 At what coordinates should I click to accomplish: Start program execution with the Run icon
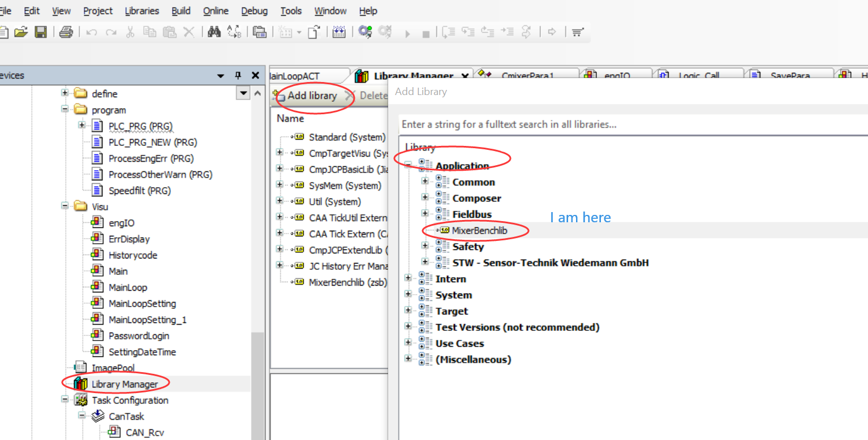pyautogui.click(x=407, y=32)
